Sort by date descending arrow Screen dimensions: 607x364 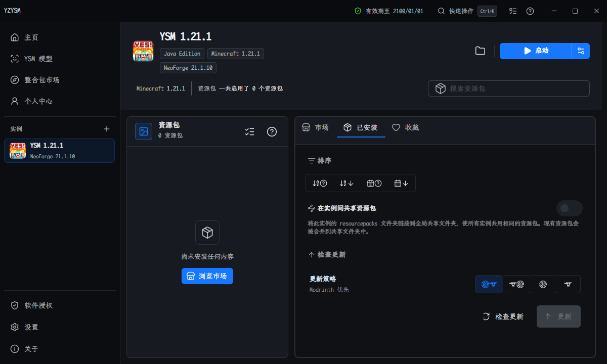coord(402,183)
